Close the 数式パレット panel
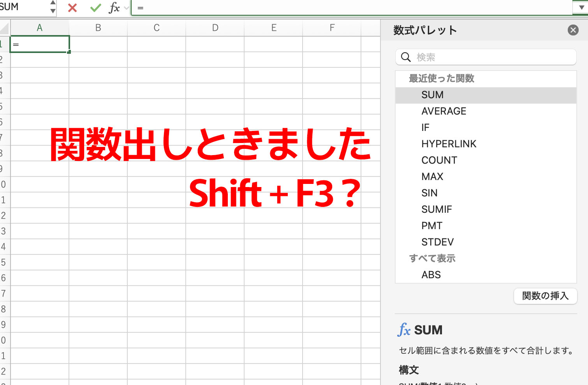Image resolution: width=588 pixels, height=385 pixels. (x=573, y=30)
